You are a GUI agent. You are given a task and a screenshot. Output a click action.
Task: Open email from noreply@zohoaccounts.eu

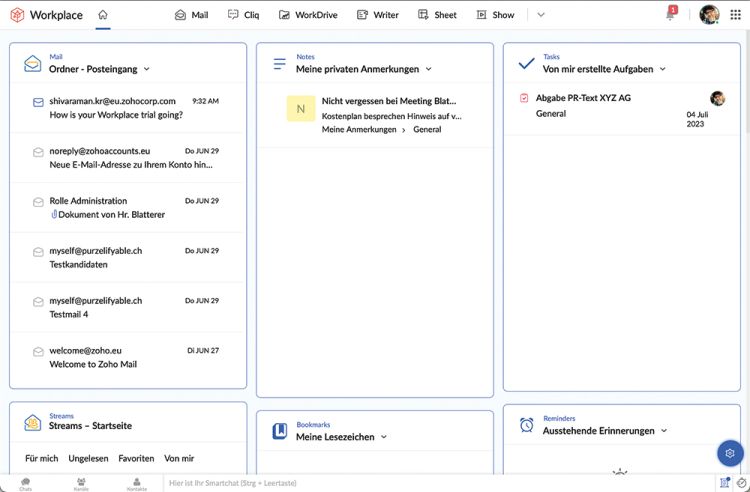click(128, 157)
